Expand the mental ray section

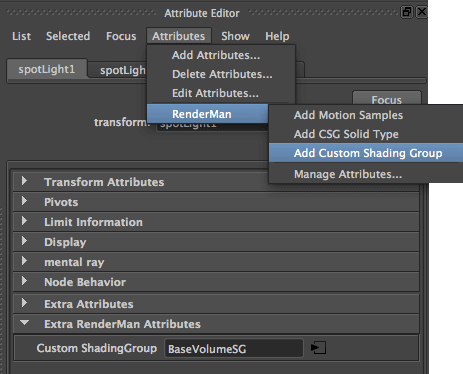[x=216, y=262]
